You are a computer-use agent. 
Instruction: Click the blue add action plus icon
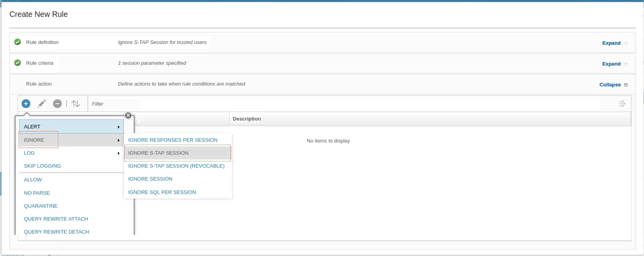tap(26, 104)
